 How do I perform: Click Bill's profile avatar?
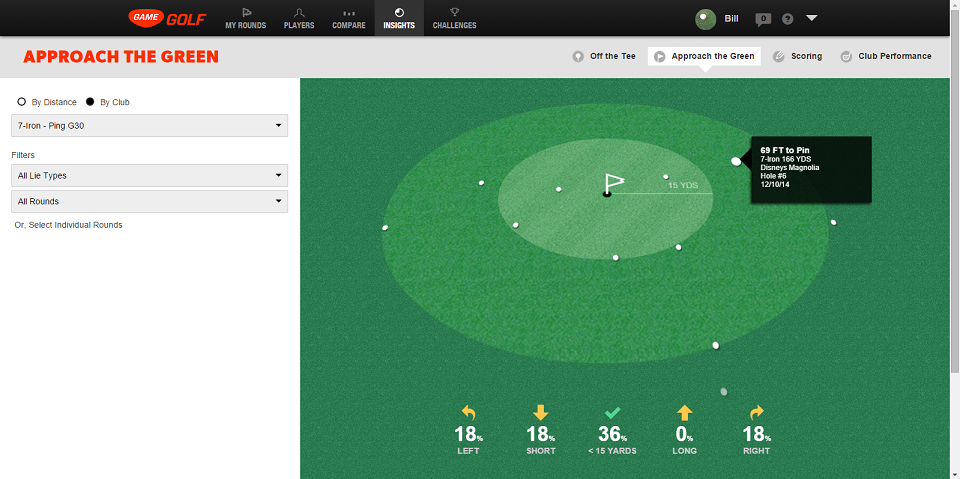pos(705,18)
